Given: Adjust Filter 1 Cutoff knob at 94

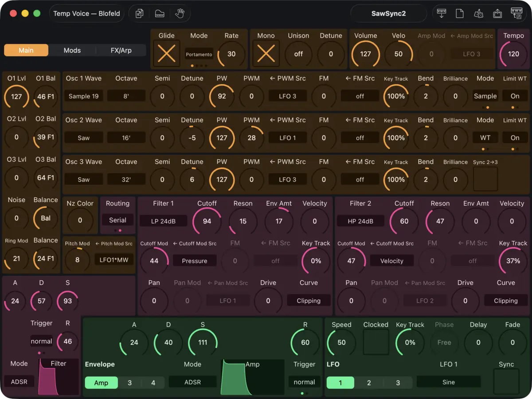Looking at the screenshot, I should coord(207,221).
